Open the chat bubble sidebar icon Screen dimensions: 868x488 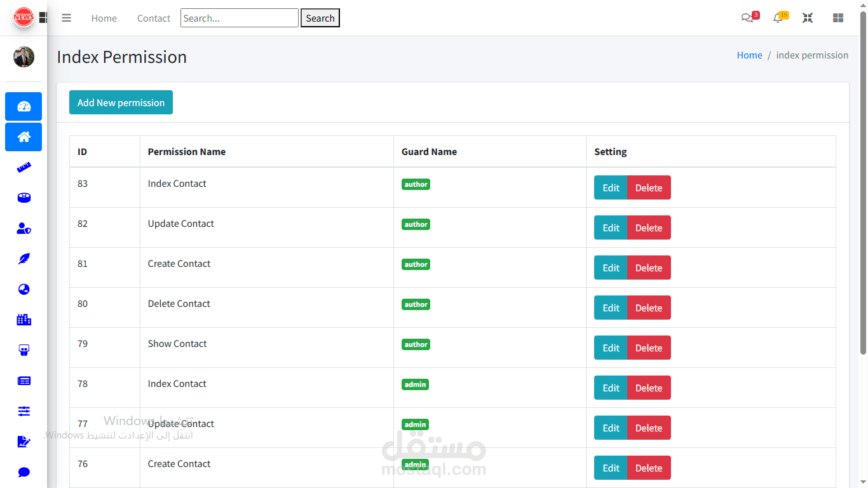click(24, 472)
